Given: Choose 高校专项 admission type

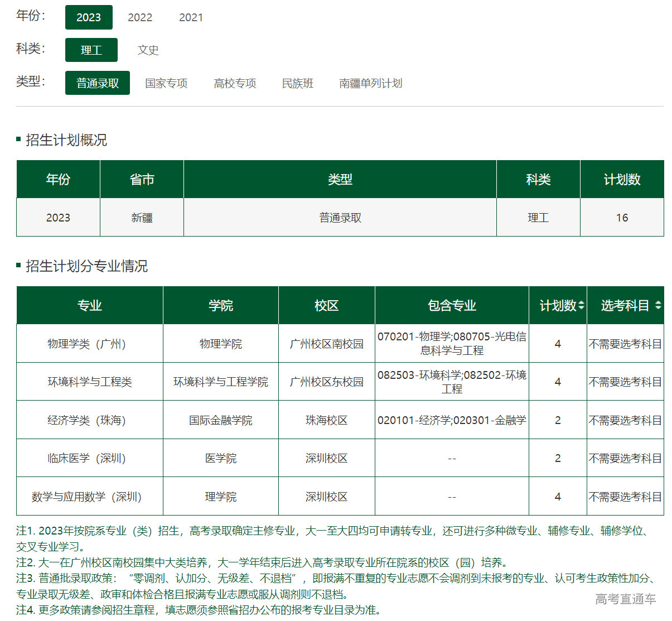Looking at the screenshot, I should [x=235, y=83].
